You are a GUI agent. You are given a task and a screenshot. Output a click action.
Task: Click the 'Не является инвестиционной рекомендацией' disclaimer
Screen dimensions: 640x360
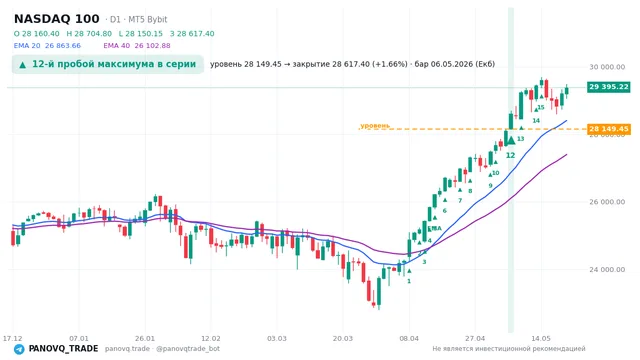point(509,349)
